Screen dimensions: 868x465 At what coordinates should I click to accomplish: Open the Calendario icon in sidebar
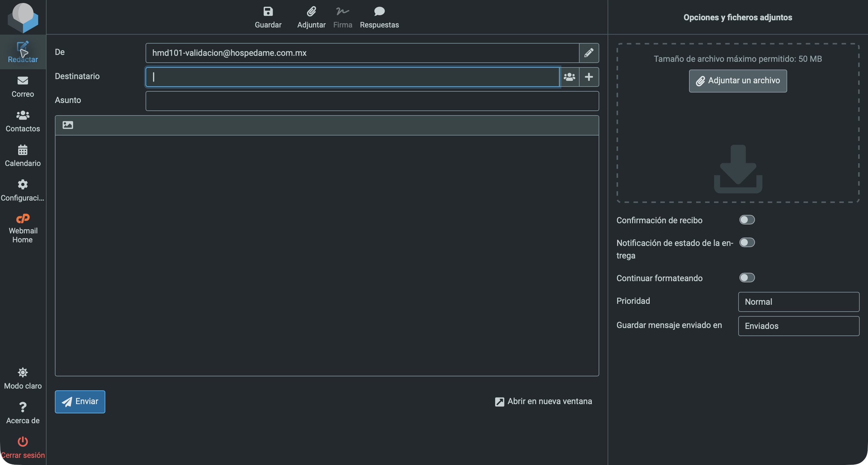[x=23, y=150]
